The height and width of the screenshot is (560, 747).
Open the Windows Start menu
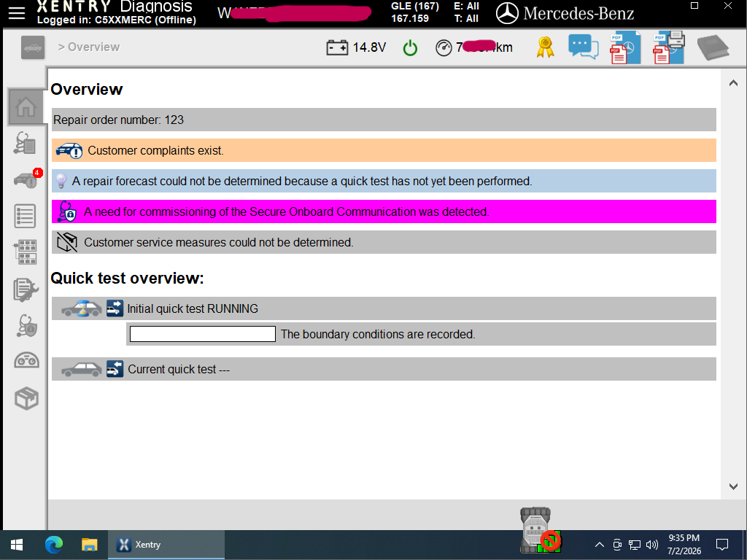tap(17, 545)
